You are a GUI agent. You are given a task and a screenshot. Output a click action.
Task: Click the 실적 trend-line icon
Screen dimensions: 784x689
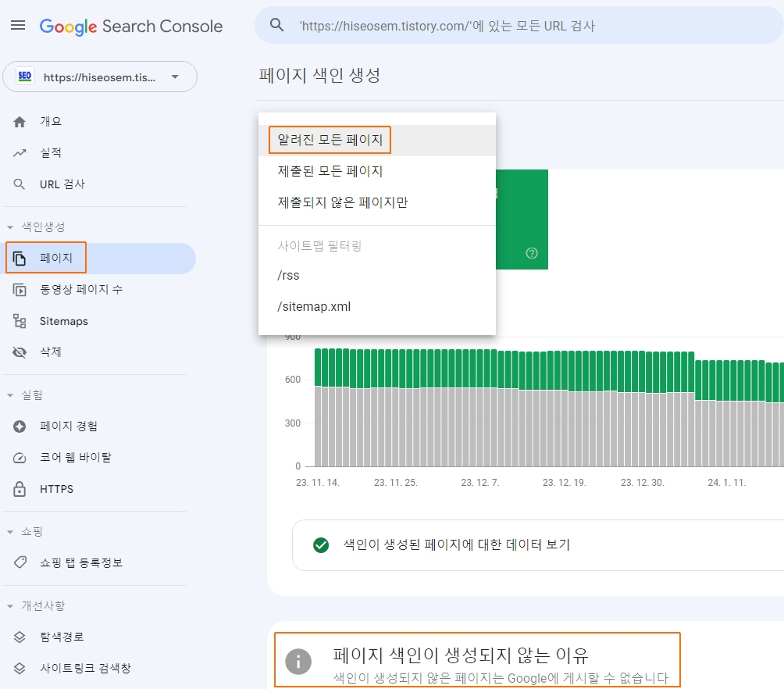(x=20, y=153)
